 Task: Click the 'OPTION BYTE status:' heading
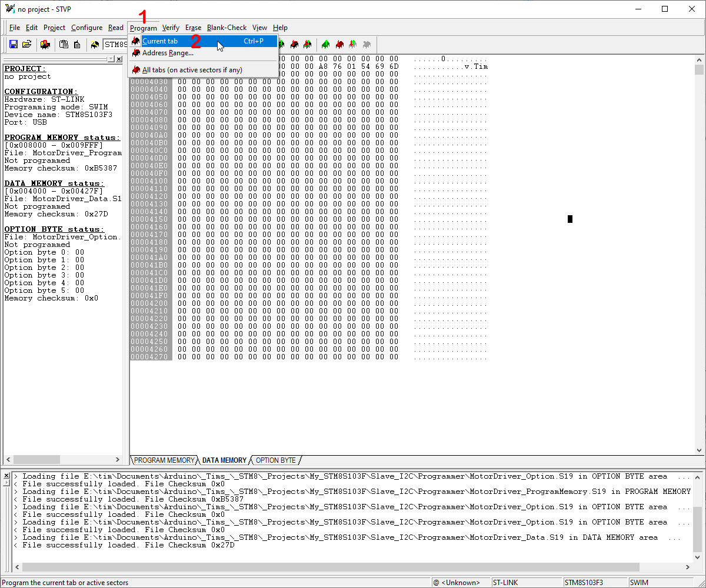click(x=55, y=229)
